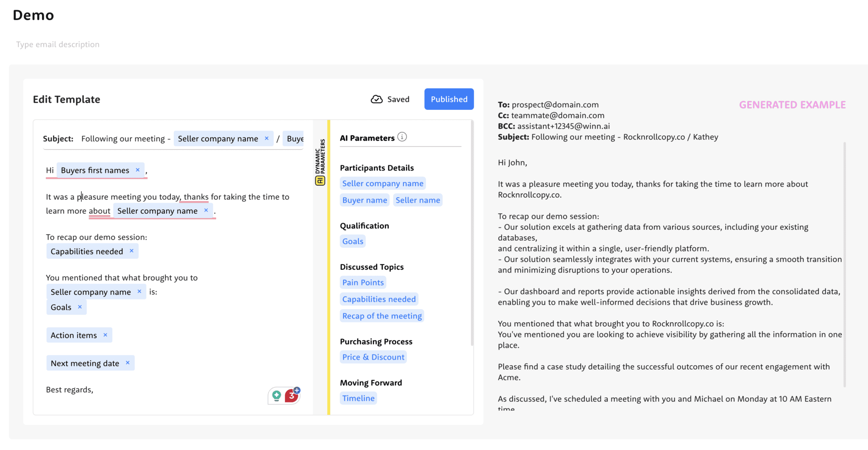868x450 pixels.
Task: Open the green lightbulb suggestion icon
Action: [277, 396]
